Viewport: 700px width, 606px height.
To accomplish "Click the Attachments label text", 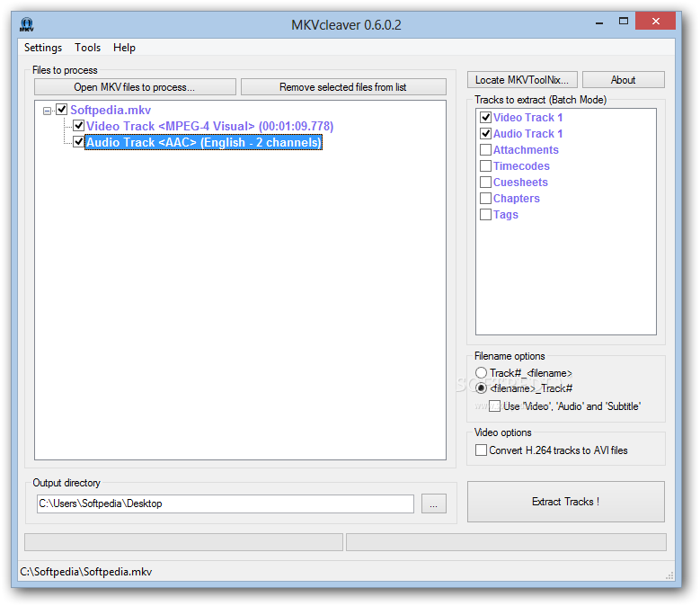I will click(526, 149).
